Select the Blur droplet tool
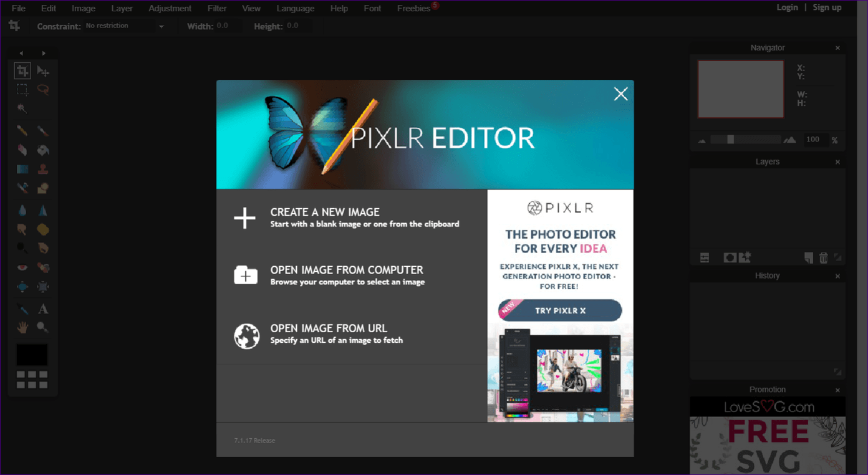Image resolution: width=868 pixels, height=475 pixels. click(x=22, y=211)
